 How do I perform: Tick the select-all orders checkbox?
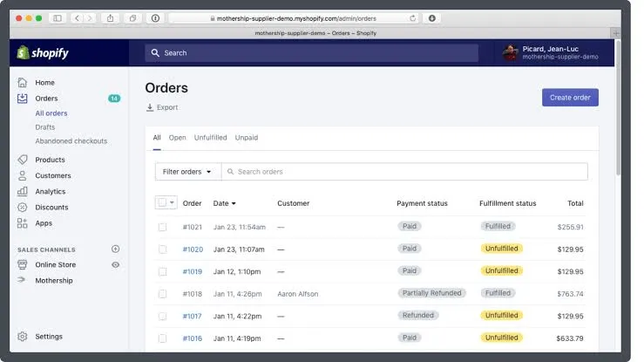162,202
